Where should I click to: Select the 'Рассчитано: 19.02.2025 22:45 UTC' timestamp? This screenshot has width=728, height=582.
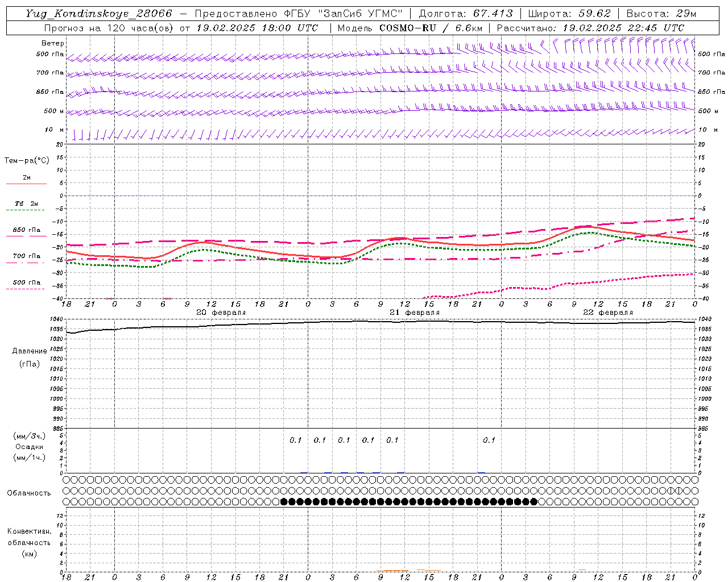click(x=590, y=28)
